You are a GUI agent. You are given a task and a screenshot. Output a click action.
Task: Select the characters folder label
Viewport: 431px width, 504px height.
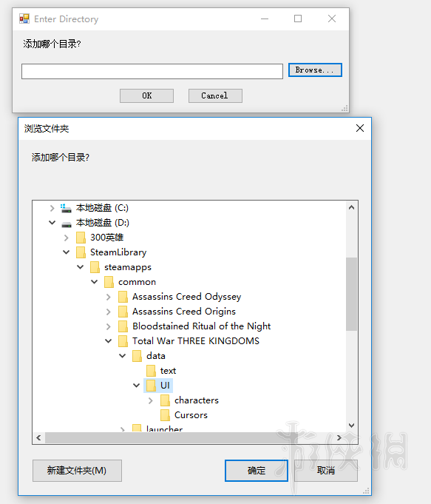[x=197, y=400]
